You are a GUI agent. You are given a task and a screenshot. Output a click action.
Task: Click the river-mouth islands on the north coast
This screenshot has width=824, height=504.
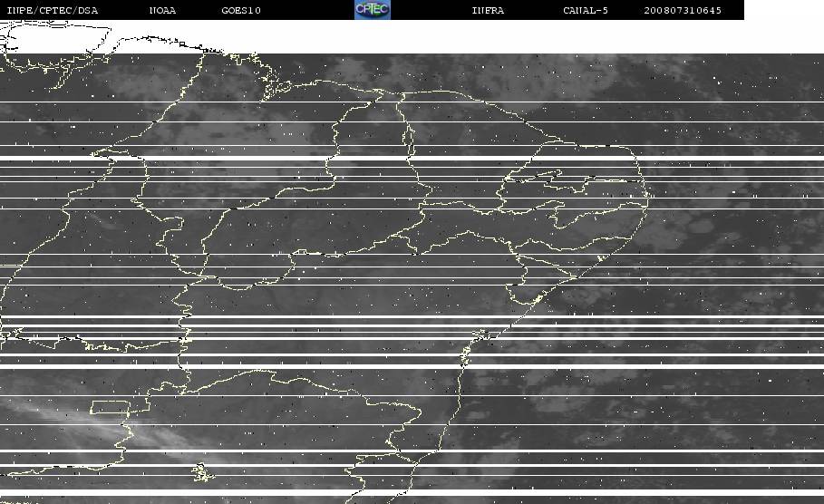click(x=273, y=90)
